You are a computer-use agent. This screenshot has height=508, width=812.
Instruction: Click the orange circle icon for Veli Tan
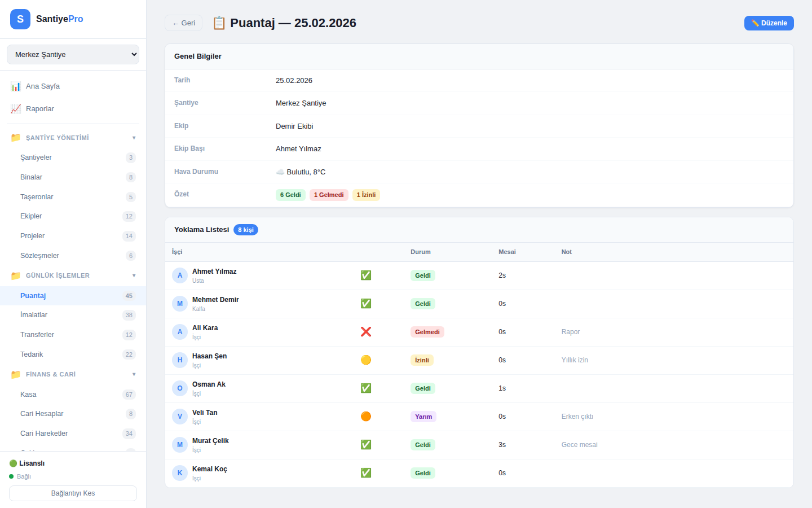(x=366, y=417)
